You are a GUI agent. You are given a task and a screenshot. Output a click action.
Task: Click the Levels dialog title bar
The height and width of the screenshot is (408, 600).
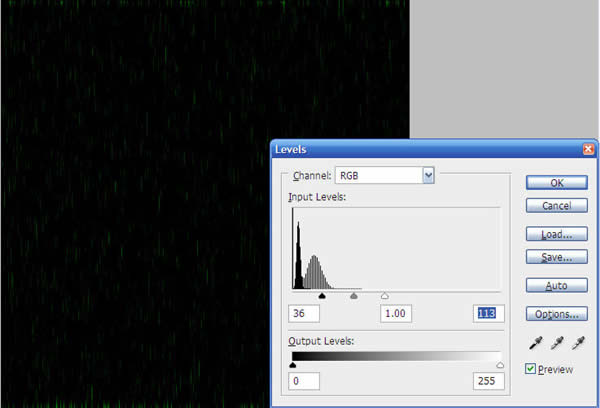(434, 149)
